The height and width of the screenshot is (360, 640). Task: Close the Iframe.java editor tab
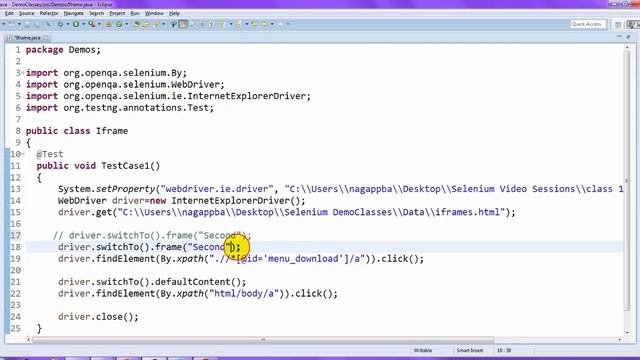coord(46,38)
